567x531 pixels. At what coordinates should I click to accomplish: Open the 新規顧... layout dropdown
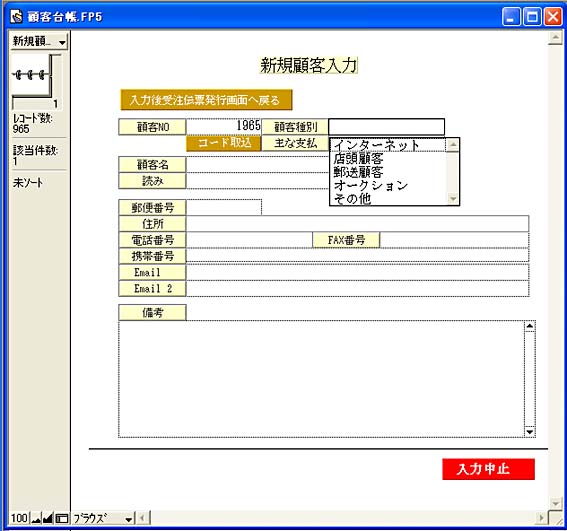[x=39, y=42]
